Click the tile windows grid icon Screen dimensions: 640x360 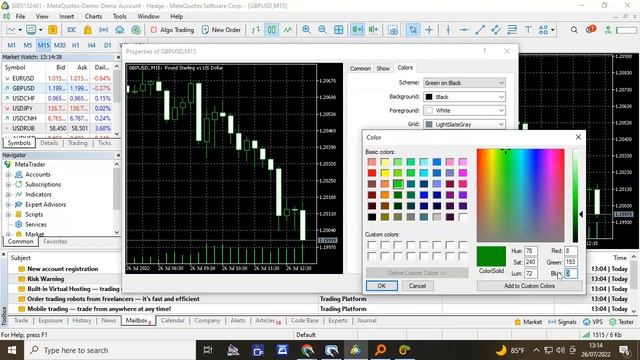338,30
